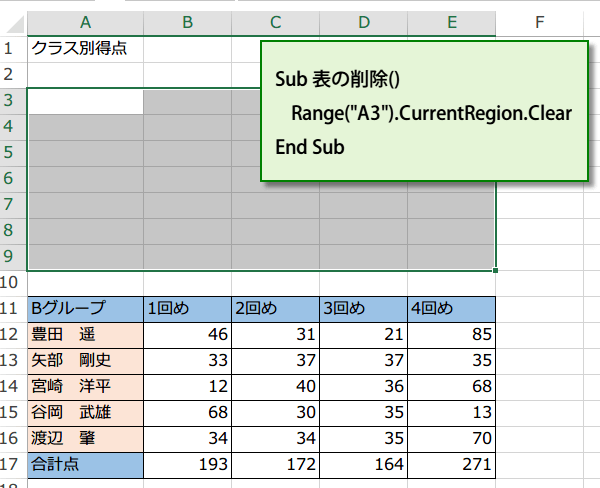Click the cell with value 85
The height and width of the screenshot is (488, 600).
pos(451,334)
